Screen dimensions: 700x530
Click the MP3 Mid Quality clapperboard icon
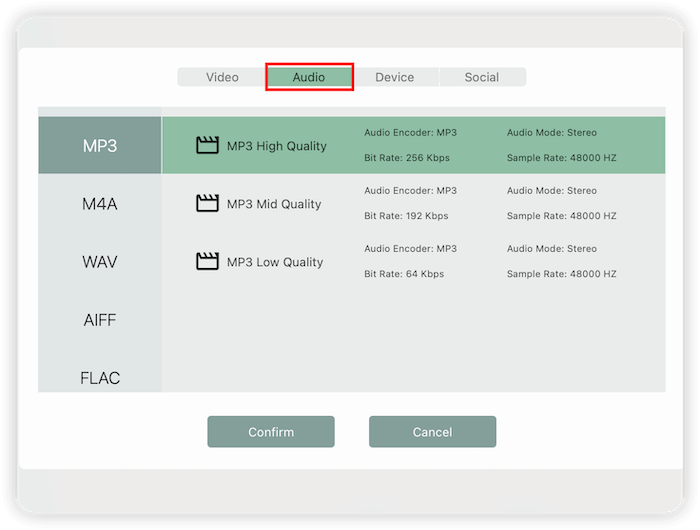click(x=207, y=204)
